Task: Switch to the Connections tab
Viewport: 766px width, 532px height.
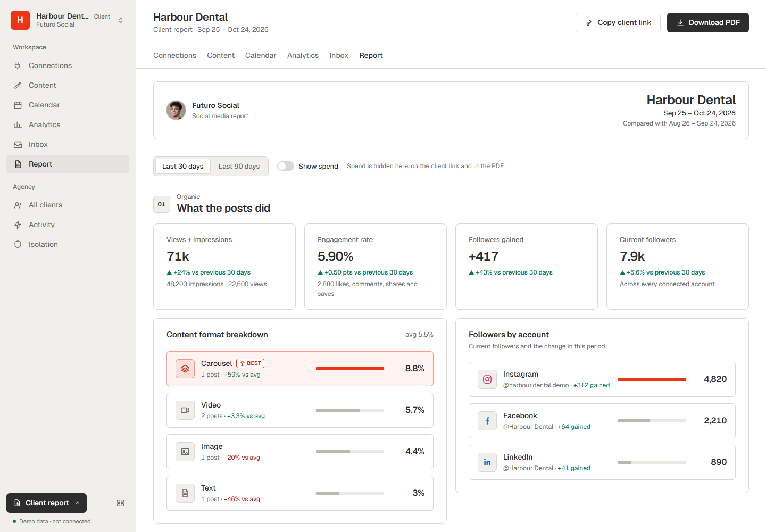Action: coord(174,55)
